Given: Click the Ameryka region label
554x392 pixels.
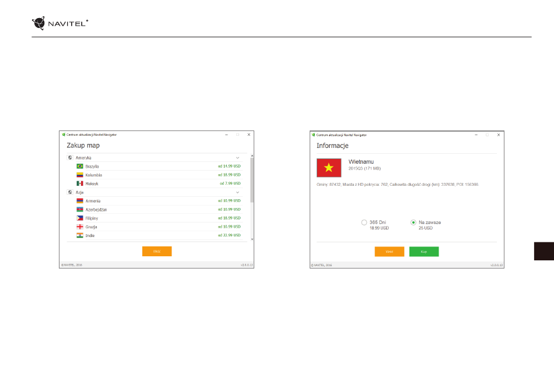Looking at the screenshot, I should pos(83,158).
